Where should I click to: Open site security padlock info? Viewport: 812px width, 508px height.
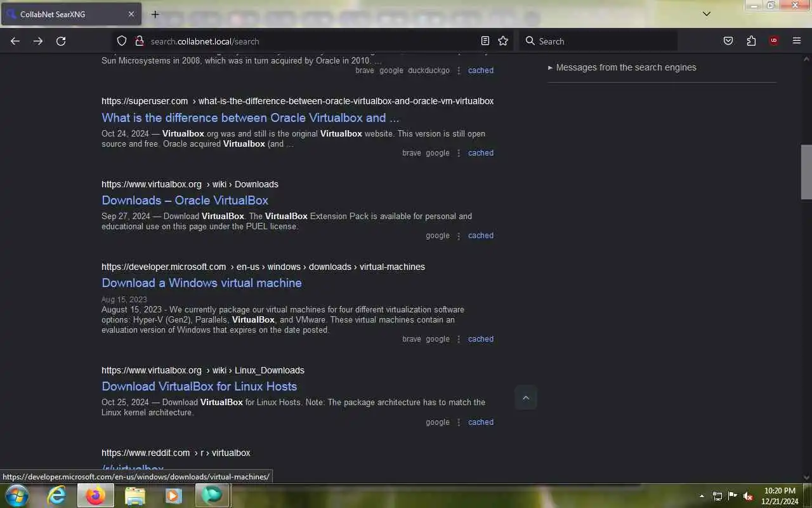pyautogui.click(x=140, y=41)
